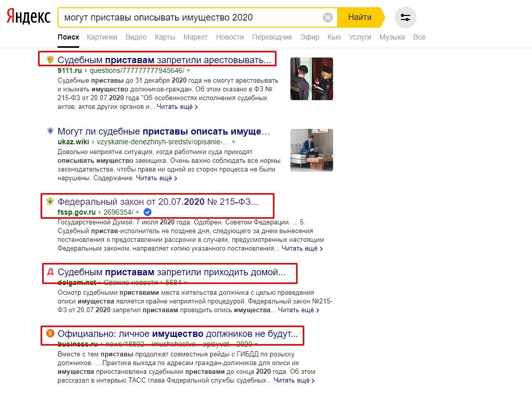
Task: Click the 9111.ru domain link
Action: 69,70
